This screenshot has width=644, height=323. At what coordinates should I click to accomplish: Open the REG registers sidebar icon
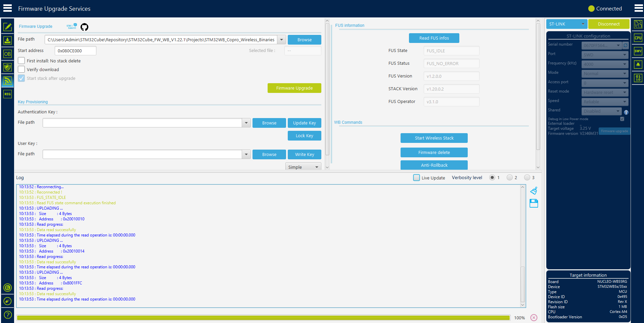7,94
